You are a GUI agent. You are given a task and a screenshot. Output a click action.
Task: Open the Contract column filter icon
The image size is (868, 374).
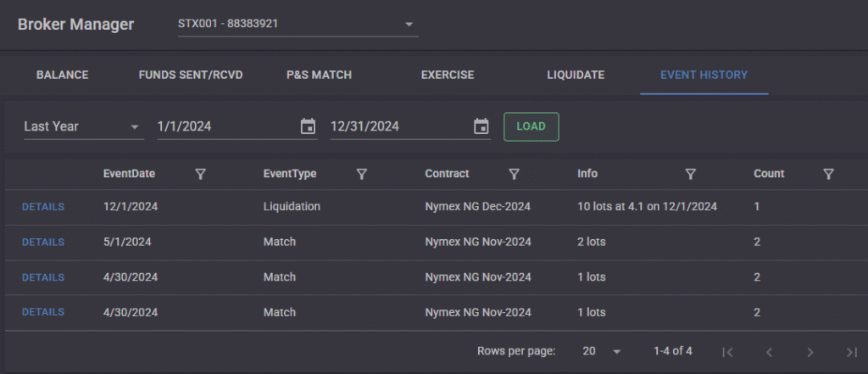(514, 174)
